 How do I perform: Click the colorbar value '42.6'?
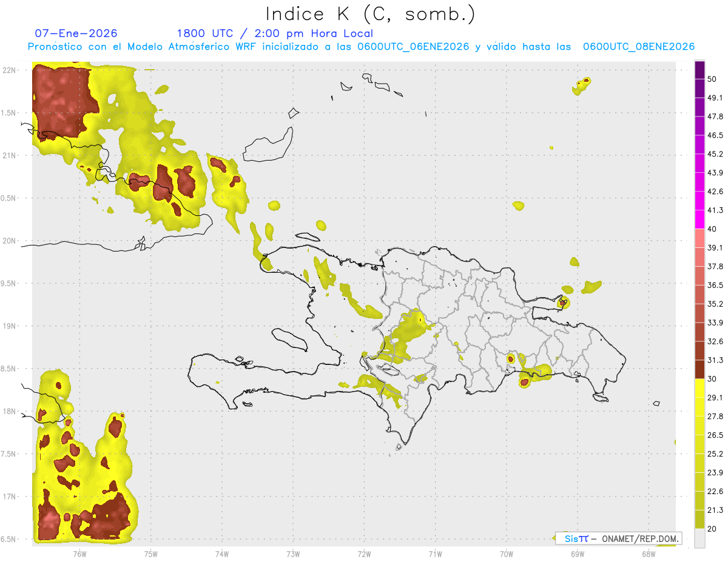point(715,192)
